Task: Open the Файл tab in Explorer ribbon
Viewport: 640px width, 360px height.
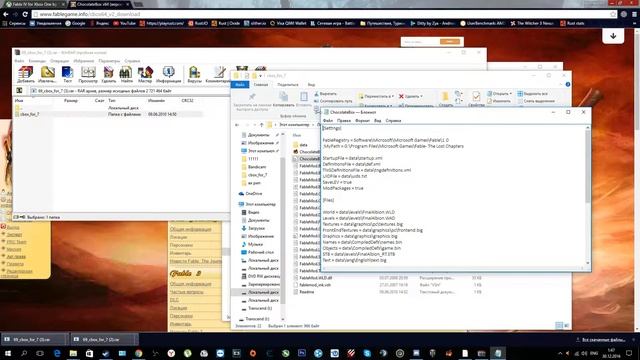Action: (240, 84)
